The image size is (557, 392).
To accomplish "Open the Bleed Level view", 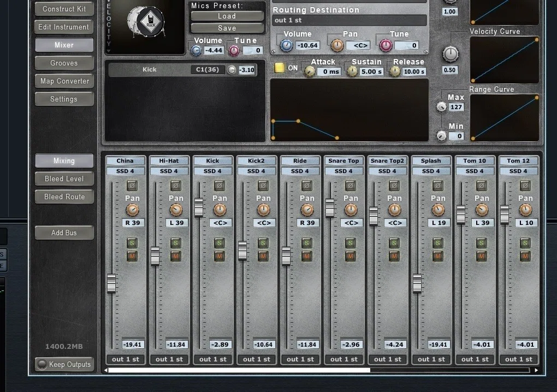I will pyautogui.click(x=64, y=179).
